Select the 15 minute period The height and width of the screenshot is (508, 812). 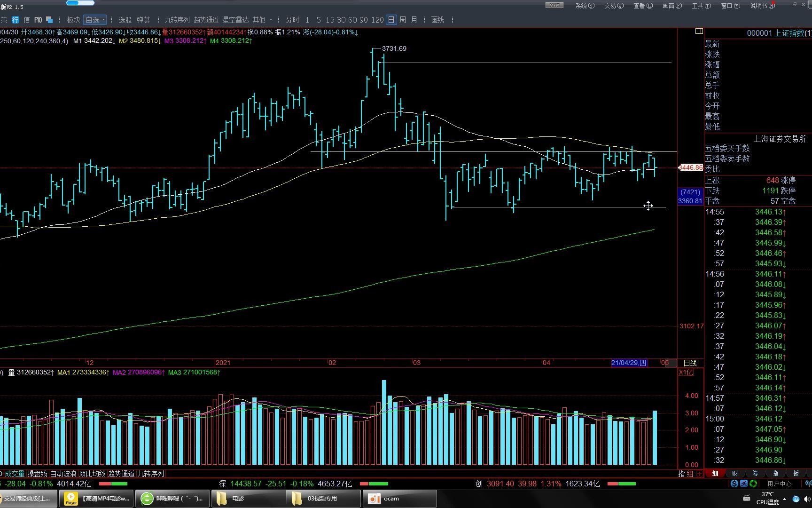[x=330, y=20]
